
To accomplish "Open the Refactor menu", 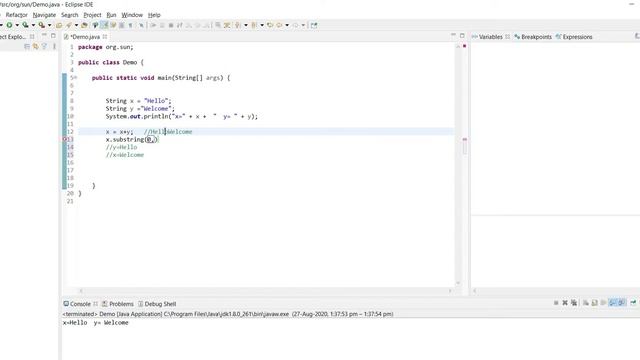I will (x=16, y=15).
